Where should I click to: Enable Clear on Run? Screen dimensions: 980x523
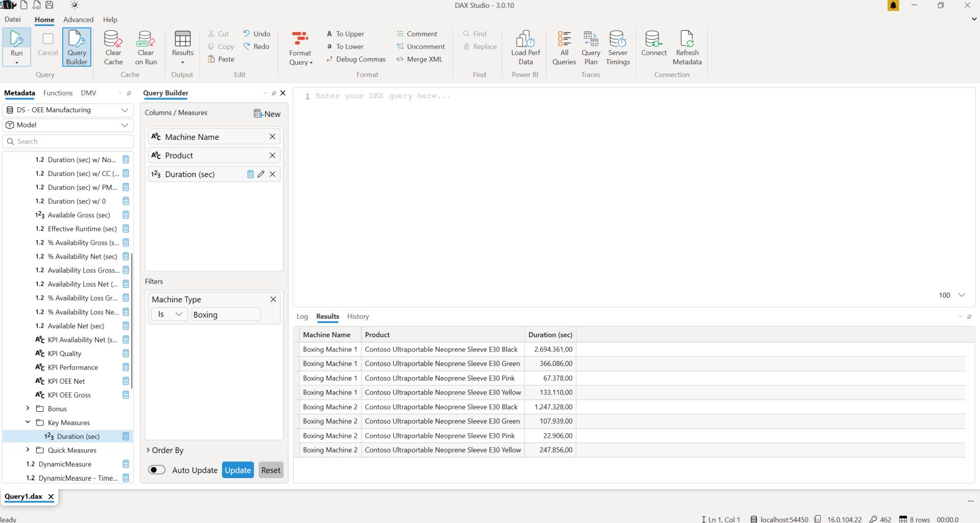coord(145,47)
